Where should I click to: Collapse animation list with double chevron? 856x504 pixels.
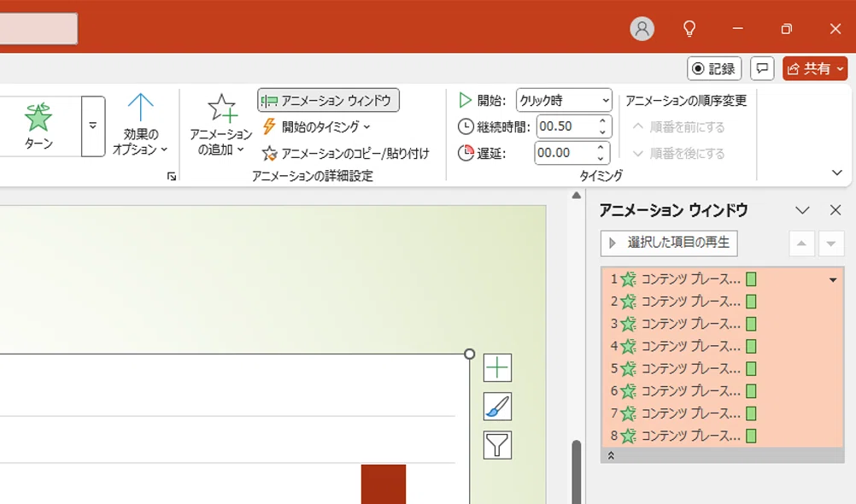tap(612, 455)
